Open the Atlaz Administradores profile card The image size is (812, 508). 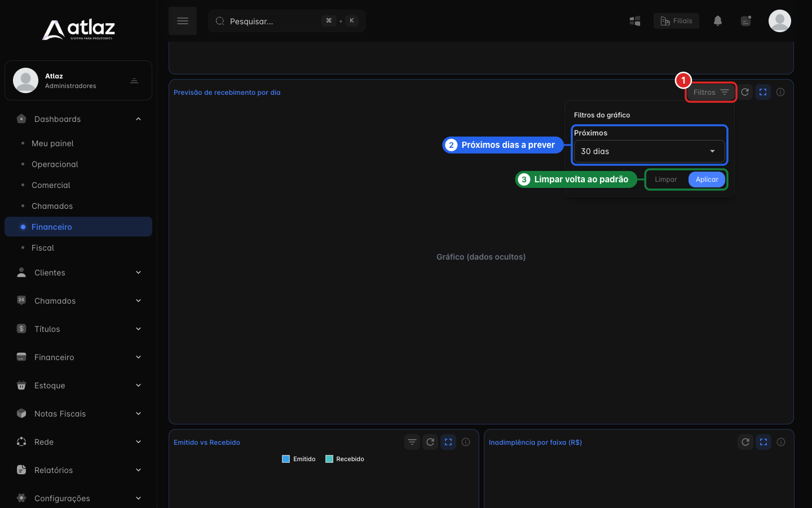[78, 81]
